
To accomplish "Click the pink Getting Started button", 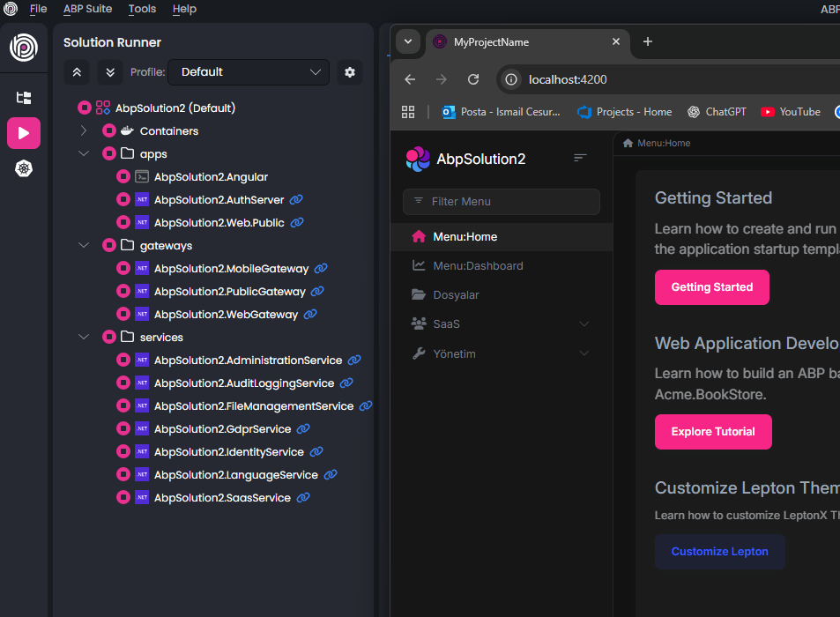I will click(711, 287).
